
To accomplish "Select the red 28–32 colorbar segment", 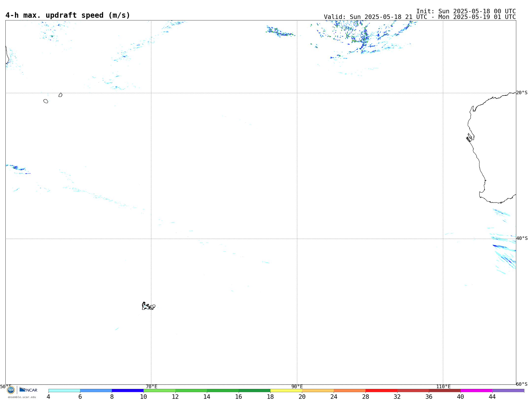I will pyautogui.click(x=381, y=390).
